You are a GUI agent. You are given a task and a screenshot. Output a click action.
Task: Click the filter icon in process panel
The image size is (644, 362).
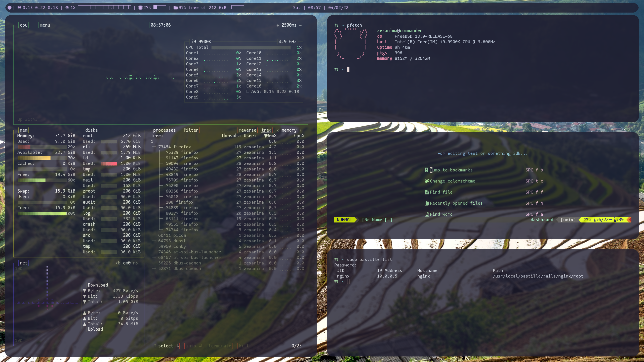pyautogui.click(x=191, y=130)
